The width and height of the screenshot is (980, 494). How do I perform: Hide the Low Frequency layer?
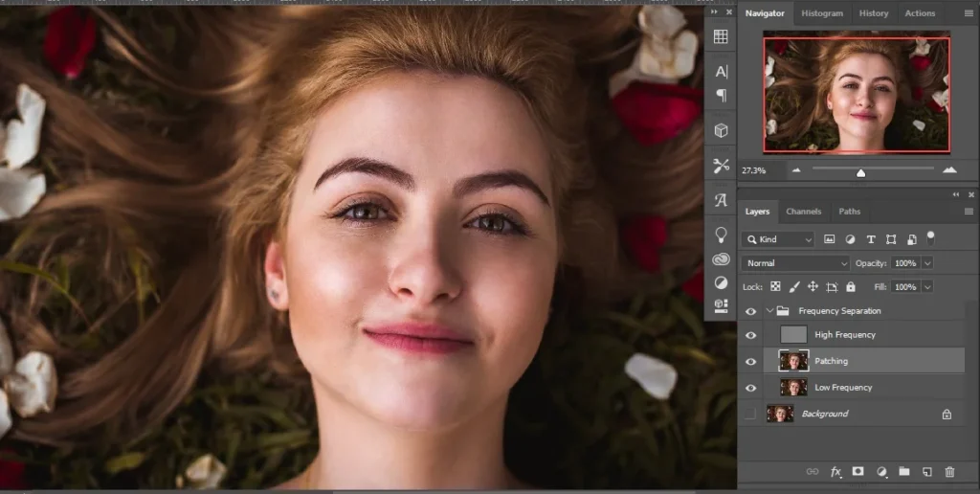pyautogui.click(x=750, y=388)
